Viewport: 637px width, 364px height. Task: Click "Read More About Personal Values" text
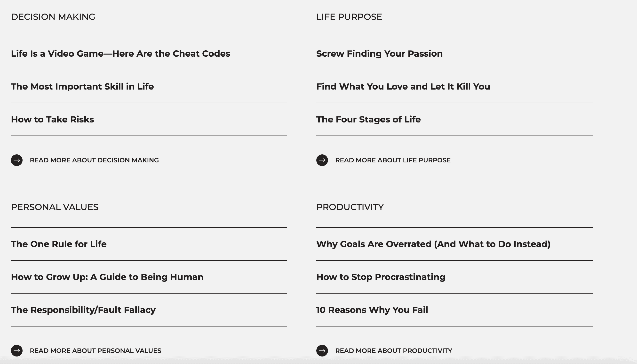(x=96, y=351)
